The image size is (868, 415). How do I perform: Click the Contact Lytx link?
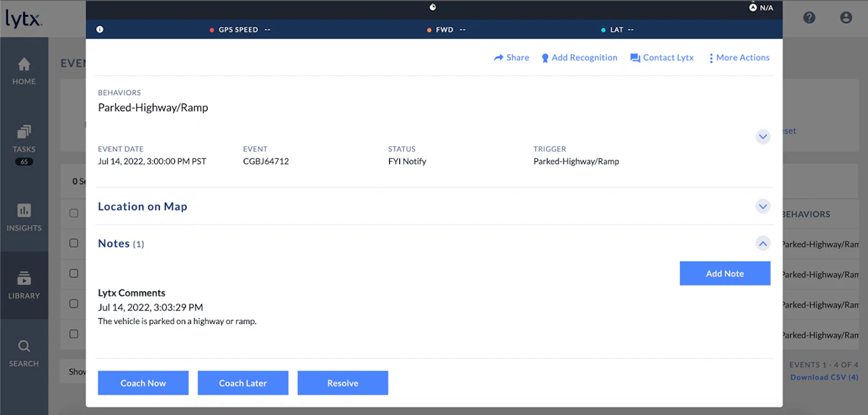pyautogui.click(x=662, y=58)
